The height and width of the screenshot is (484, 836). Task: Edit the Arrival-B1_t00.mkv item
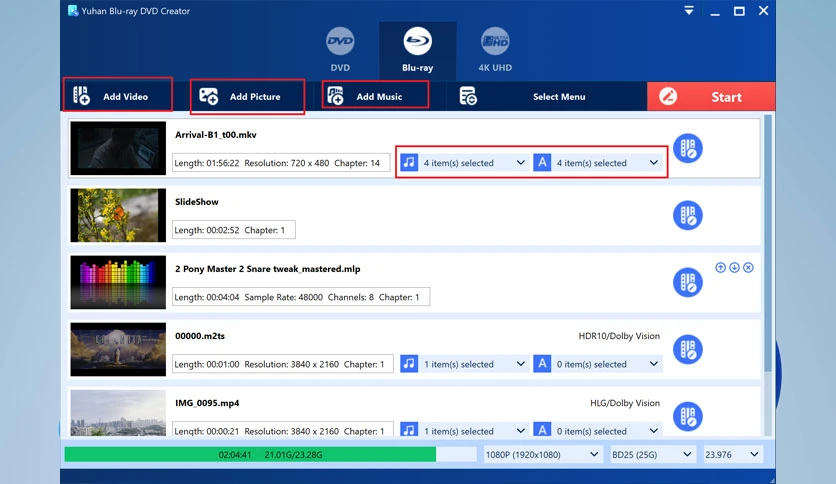coord(688,148)
